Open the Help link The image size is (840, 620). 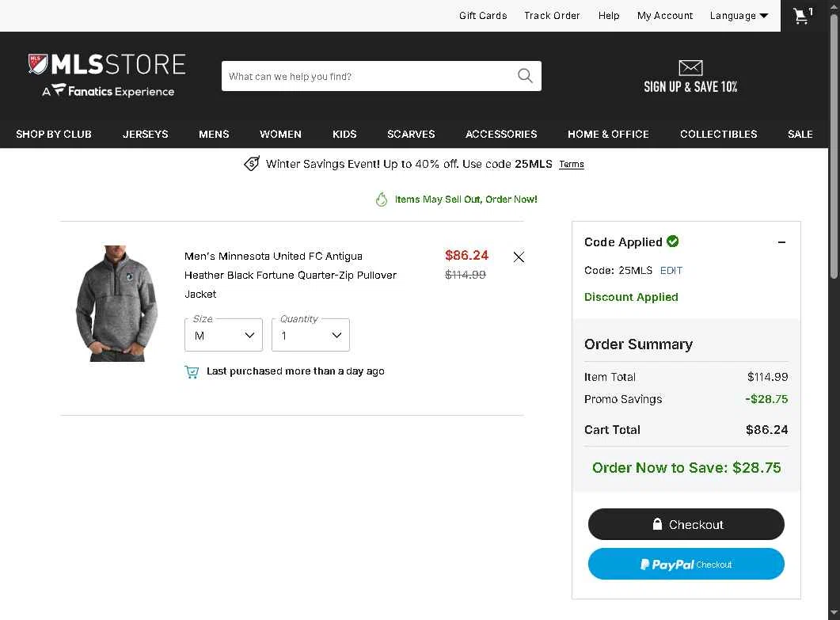click(x=609, y=16)
